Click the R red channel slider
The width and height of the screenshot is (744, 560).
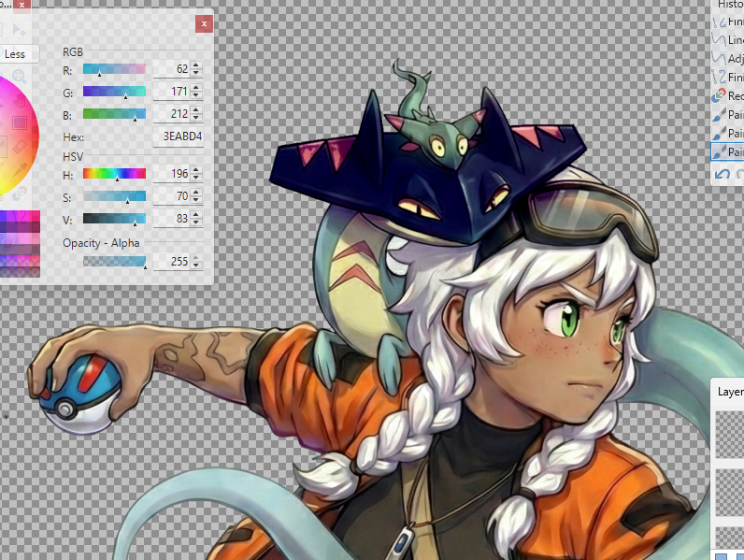114,69
